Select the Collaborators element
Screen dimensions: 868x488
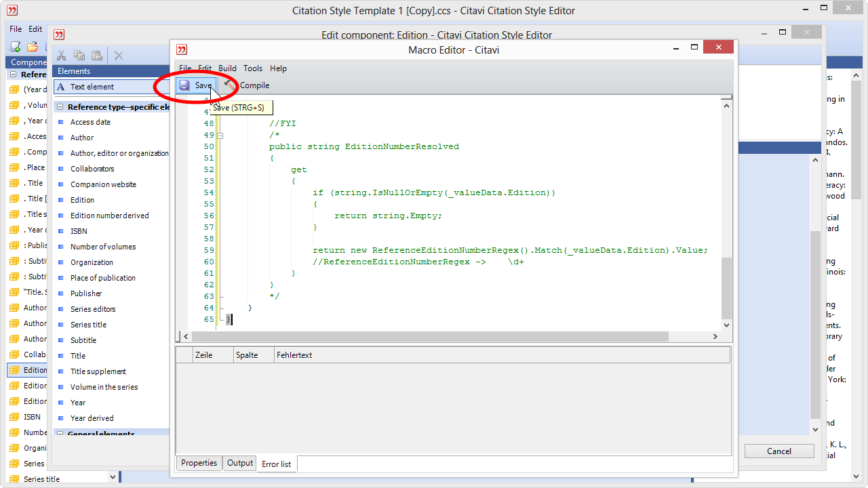[92, 169]
